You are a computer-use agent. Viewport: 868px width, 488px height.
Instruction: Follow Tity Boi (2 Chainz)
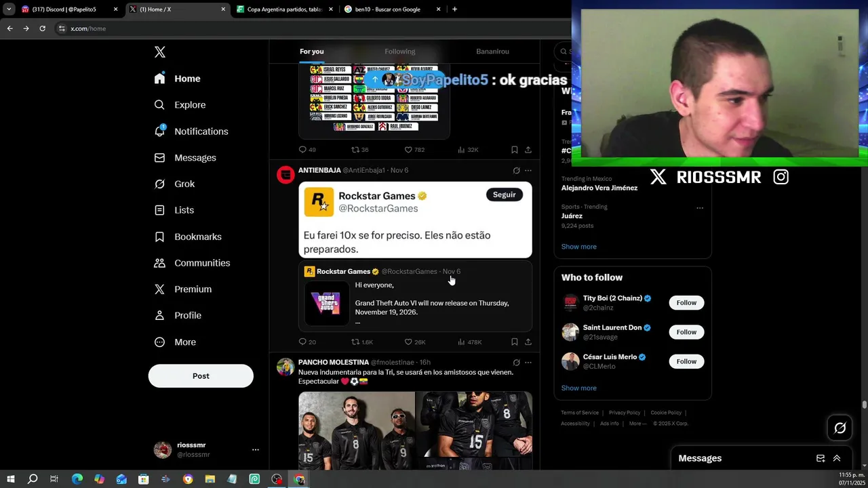[686, 303]
